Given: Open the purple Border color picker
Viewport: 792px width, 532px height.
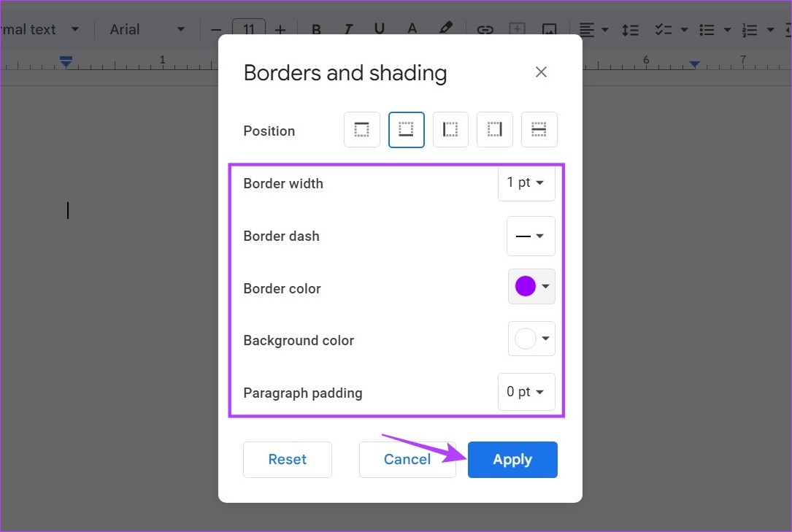Looking at the screenshot, I should click(531, 286).
